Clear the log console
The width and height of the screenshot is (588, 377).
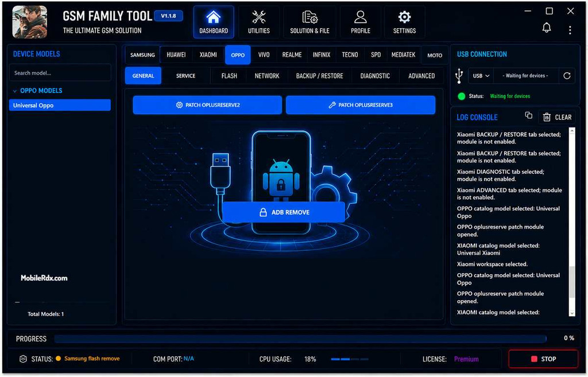[x=557, y=117]
